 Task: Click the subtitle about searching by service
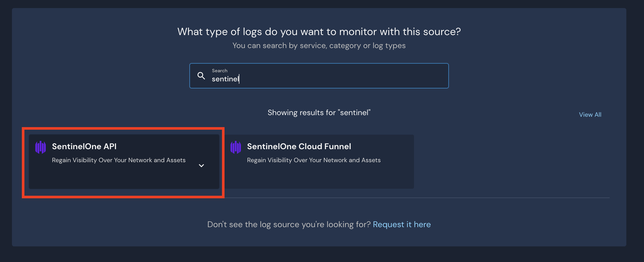pyautogui.click(x=319, y=45)
